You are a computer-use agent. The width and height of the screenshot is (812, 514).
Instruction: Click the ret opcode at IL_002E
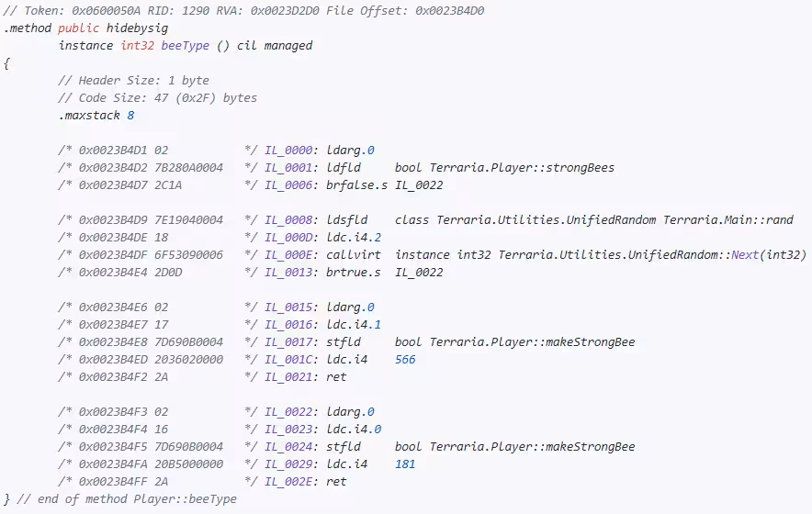tap(336, 481)
